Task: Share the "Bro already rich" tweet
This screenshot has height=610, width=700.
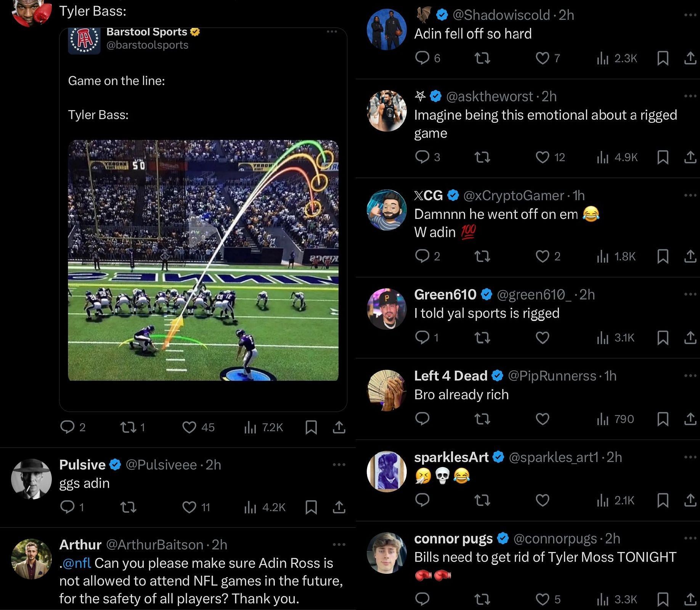Action: point(690,419)
